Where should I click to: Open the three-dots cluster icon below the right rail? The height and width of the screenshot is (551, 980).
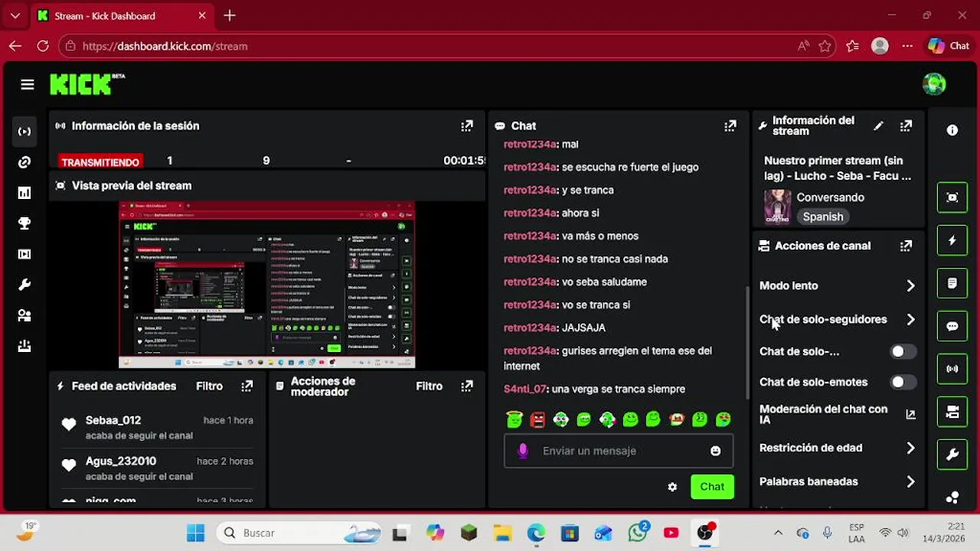[952, 497]
